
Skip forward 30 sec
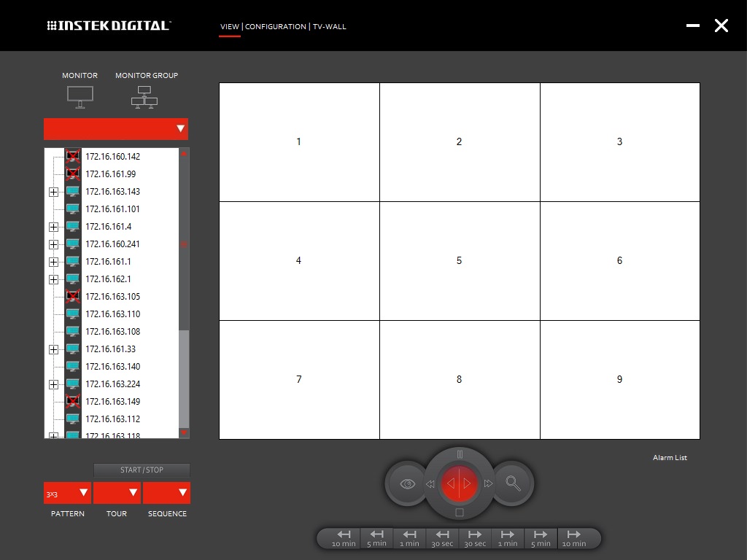click(475, 538)
